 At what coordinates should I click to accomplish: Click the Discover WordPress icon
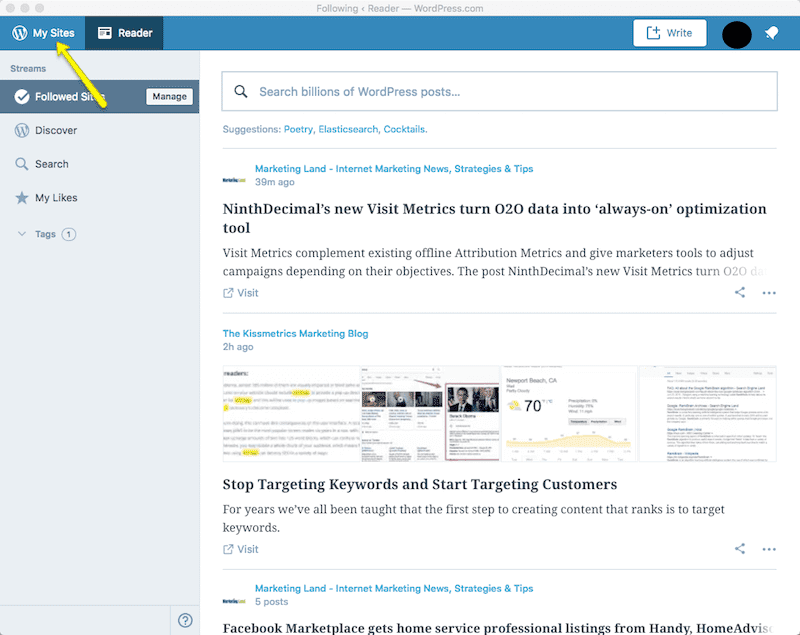[22, 130]
